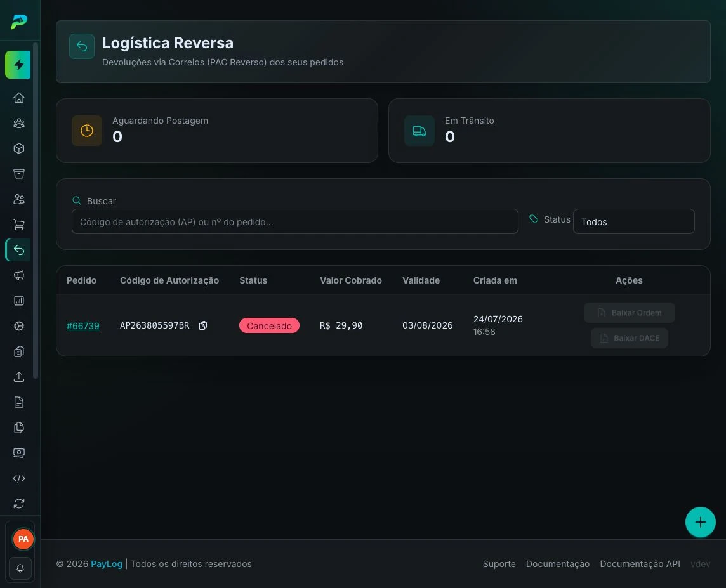
Task: Open the lightning bolt quick action
Action: coord(18,65)
